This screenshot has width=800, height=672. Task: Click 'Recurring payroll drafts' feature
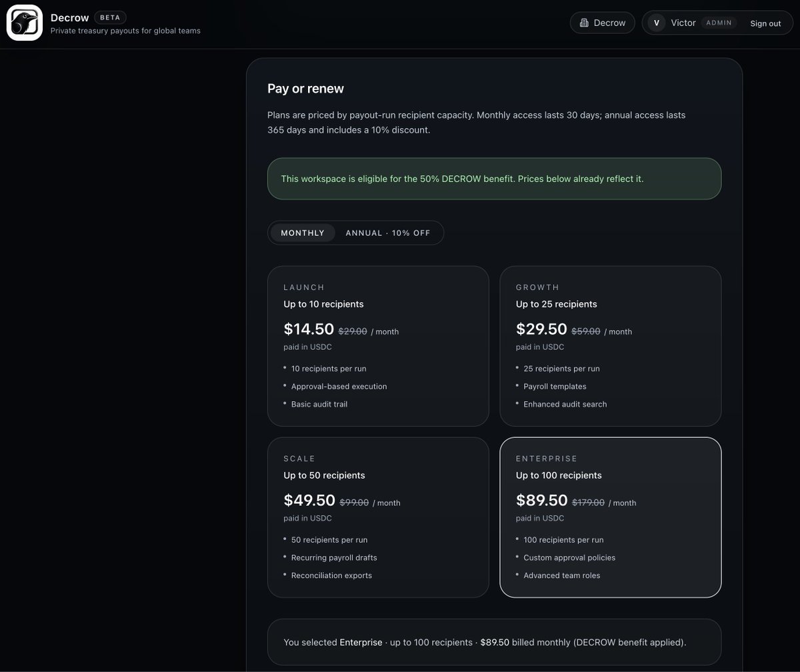334,557
